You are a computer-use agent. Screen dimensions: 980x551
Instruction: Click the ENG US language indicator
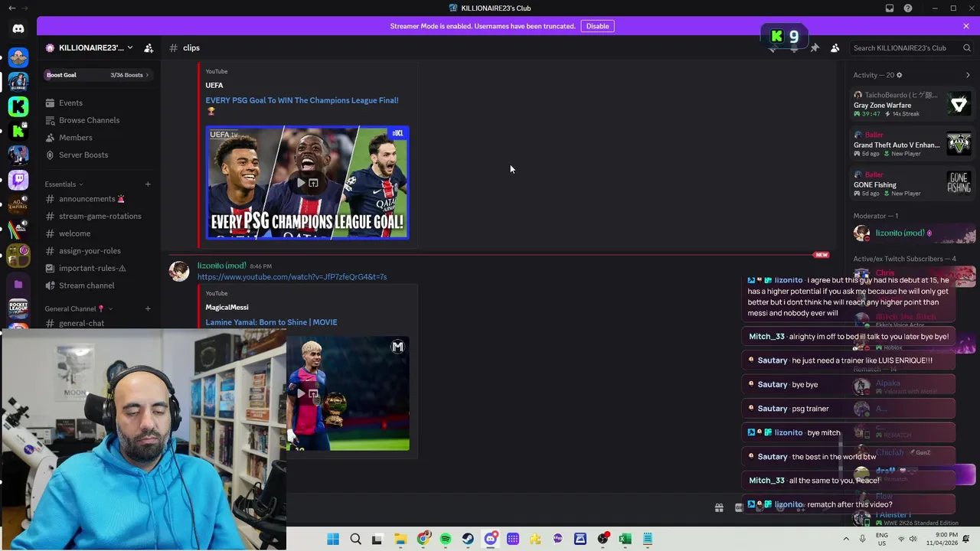[x=882, y=540]
